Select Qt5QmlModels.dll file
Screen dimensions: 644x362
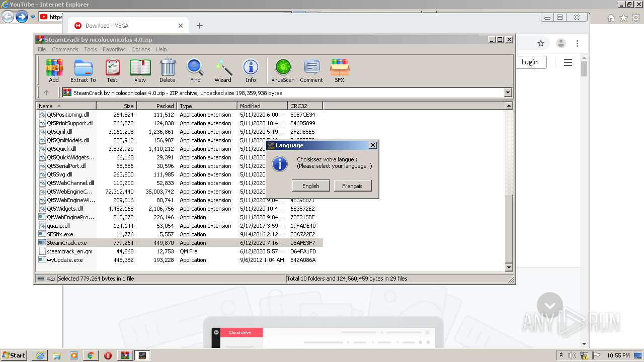[68, 140]
